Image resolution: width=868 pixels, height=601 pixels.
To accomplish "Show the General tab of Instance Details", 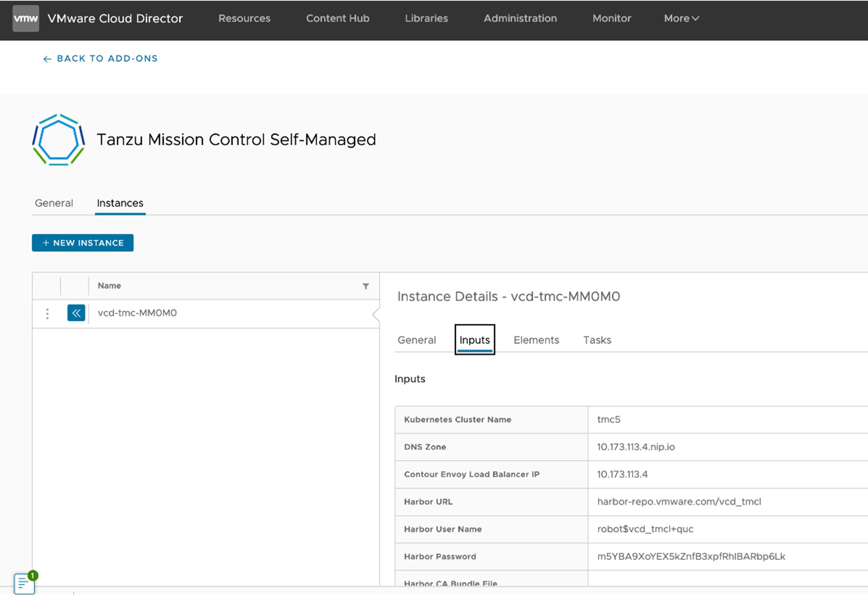I will point(416,340).
